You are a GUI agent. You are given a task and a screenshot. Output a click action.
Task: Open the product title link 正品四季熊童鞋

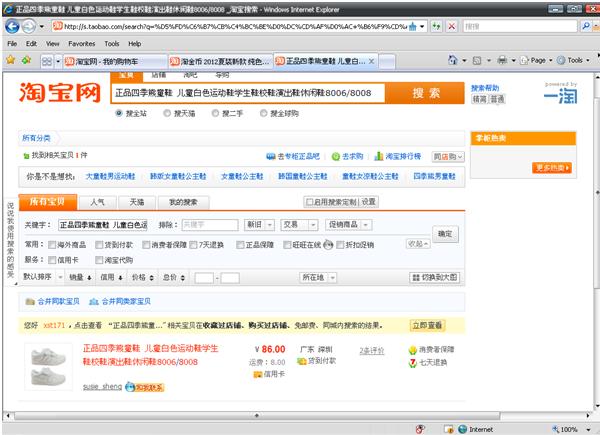click(x=151, y=355)
